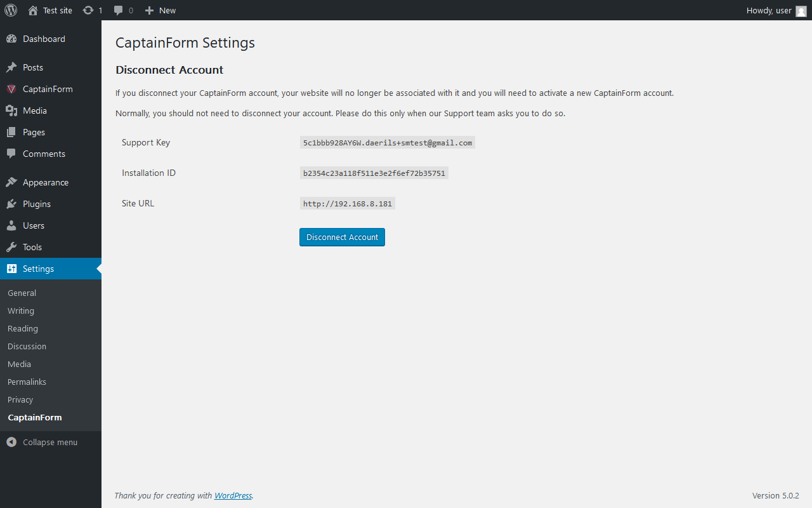Click Collapse menu text

[x=50, y=442]
